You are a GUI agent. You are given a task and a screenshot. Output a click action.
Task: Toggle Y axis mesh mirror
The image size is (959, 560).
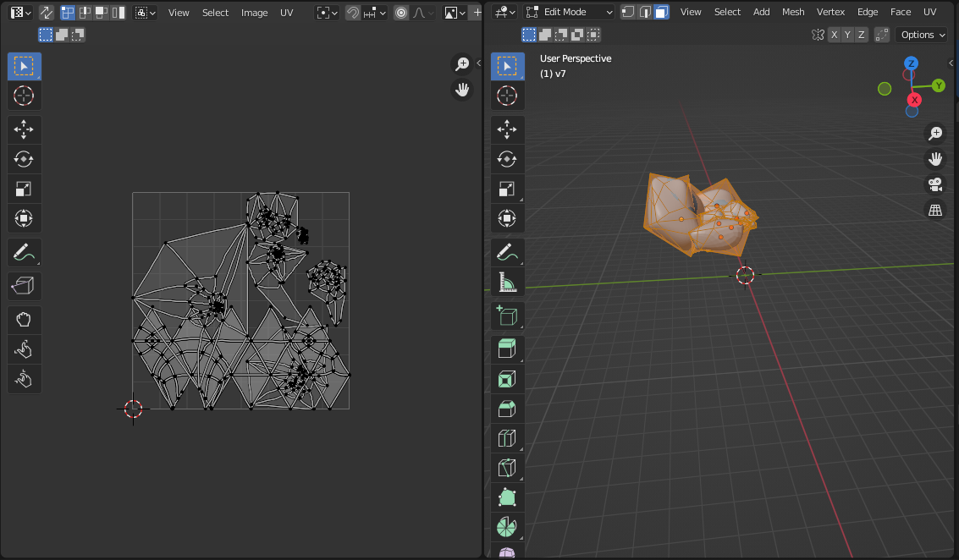pos(847,35)
